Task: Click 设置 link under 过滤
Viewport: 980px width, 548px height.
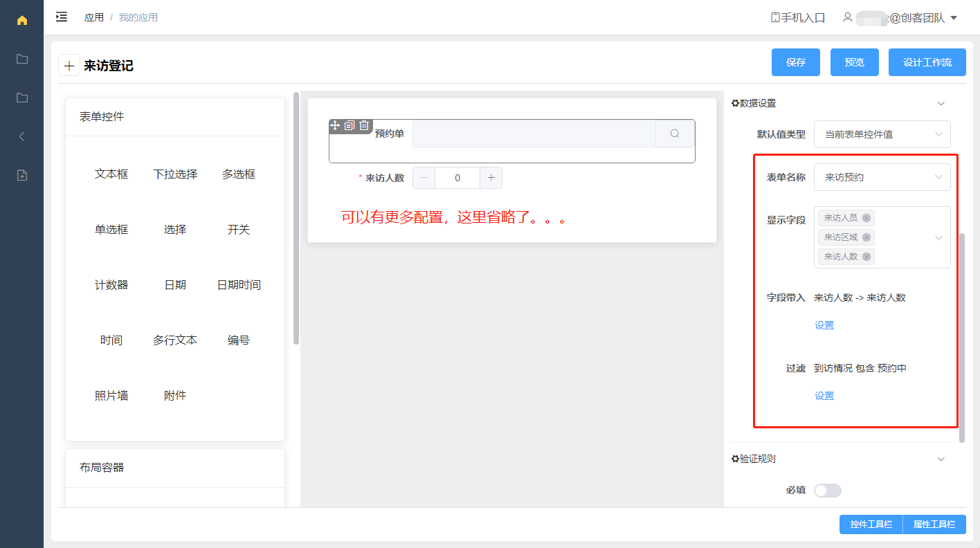Action: point(824,396)
